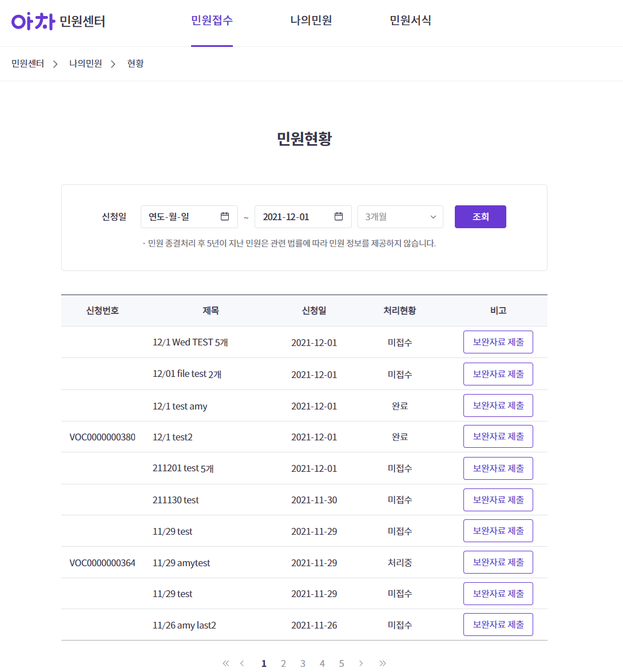Go to page 3 of results
Image resolution: width=623 pixels, height=672 pixels.
(303, 663)
